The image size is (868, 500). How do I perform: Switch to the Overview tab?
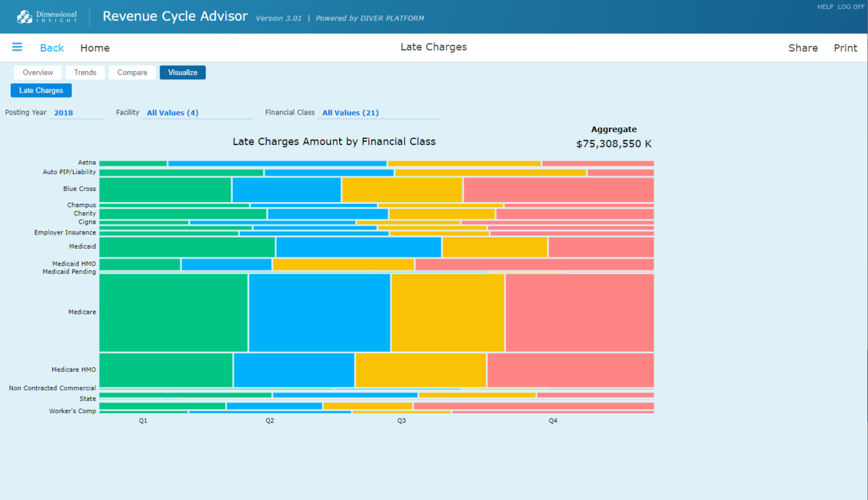coord(38,72)
